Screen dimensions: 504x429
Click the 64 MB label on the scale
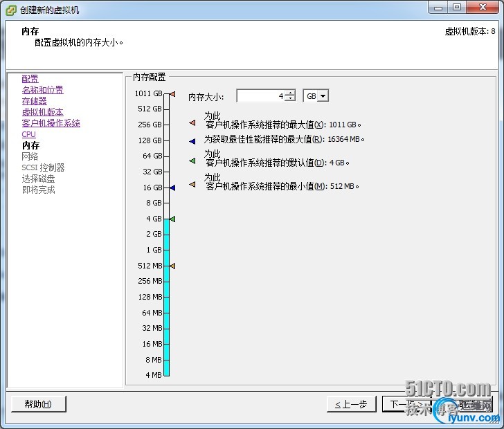152,313
